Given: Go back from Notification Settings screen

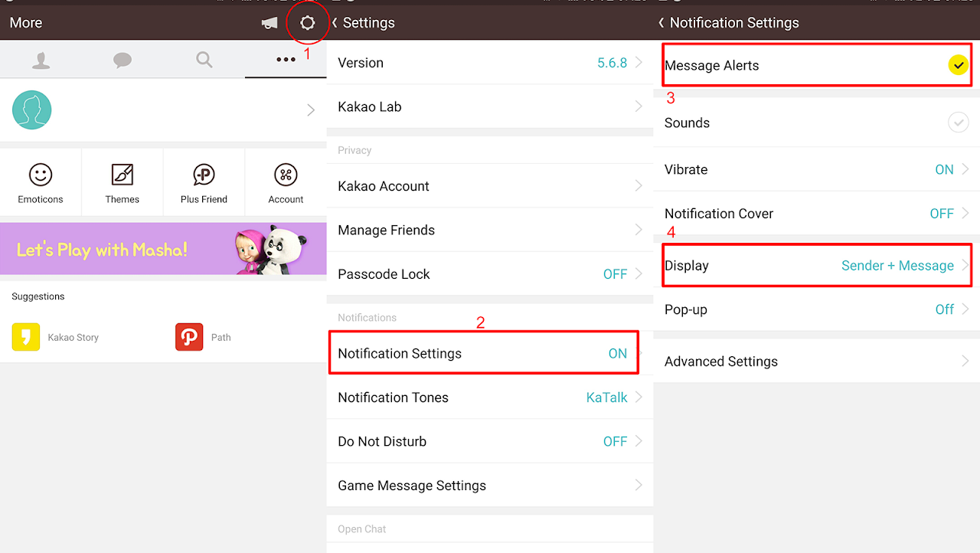Looking at the screenshot, I should point(662,23).
